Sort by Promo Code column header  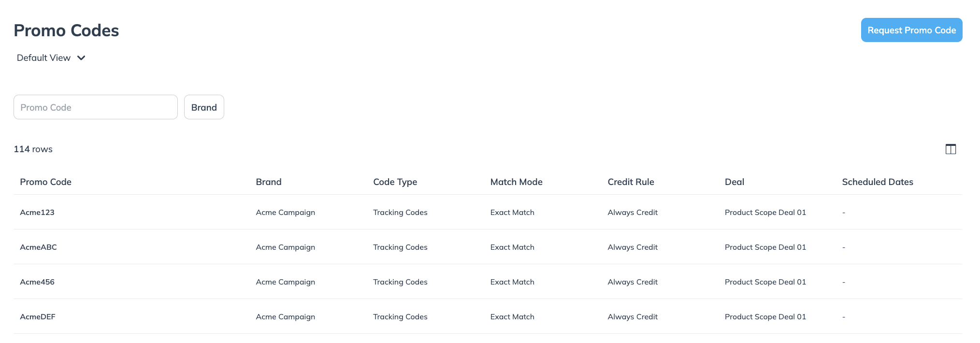45,182
